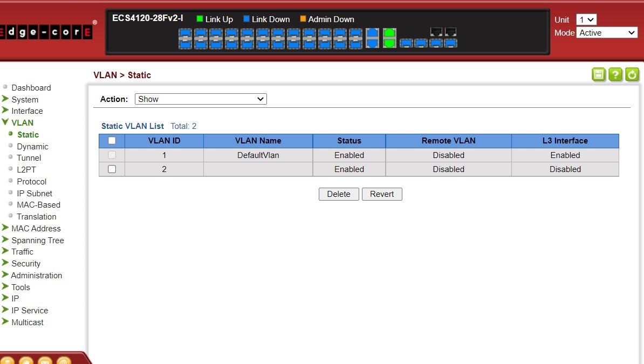644x364 pixels.
Task: Expand the MAC Address menu section
Action: [36, 229]
